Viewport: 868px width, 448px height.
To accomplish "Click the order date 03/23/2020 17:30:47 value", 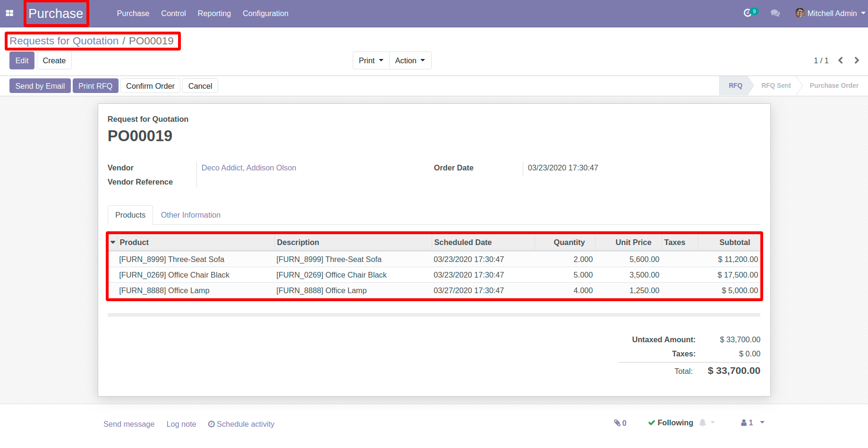I will tap(563, 168).
